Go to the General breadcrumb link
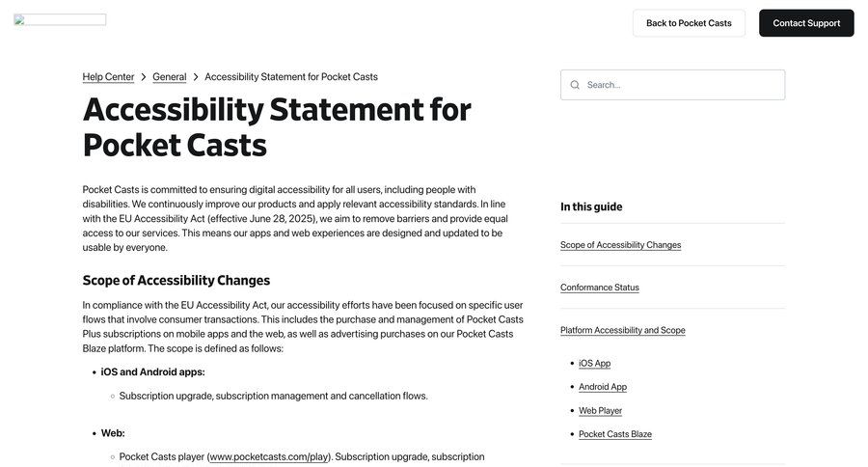868x467 pixels. point(169,77)
